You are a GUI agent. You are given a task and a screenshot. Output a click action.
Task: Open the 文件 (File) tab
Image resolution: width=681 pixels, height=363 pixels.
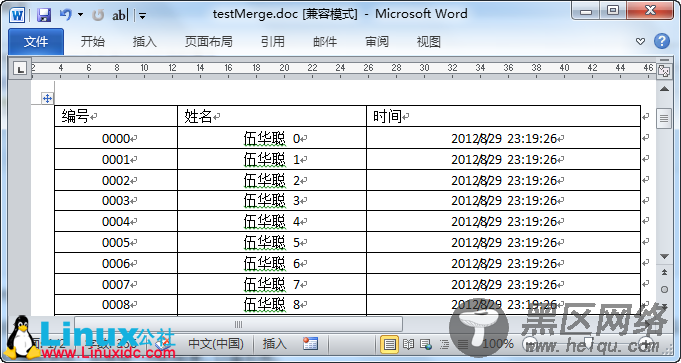[36, 42]
